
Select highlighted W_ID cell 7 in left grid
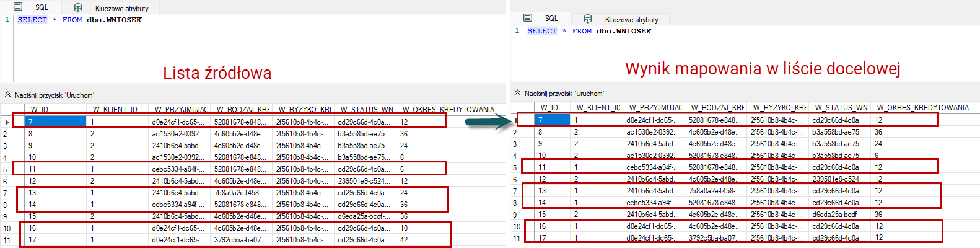click(55, 122)
